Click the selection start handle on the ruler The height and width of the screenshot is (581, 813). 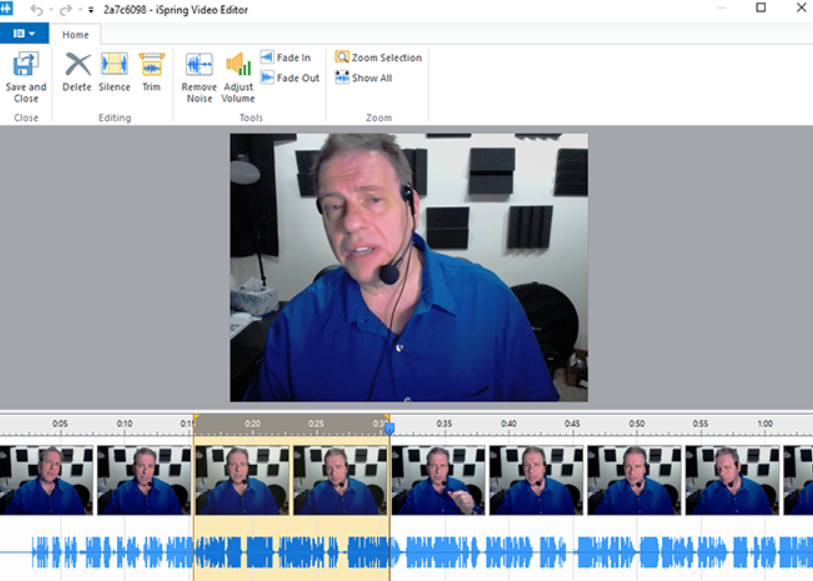pyautogui.click(x=195, y=418)
